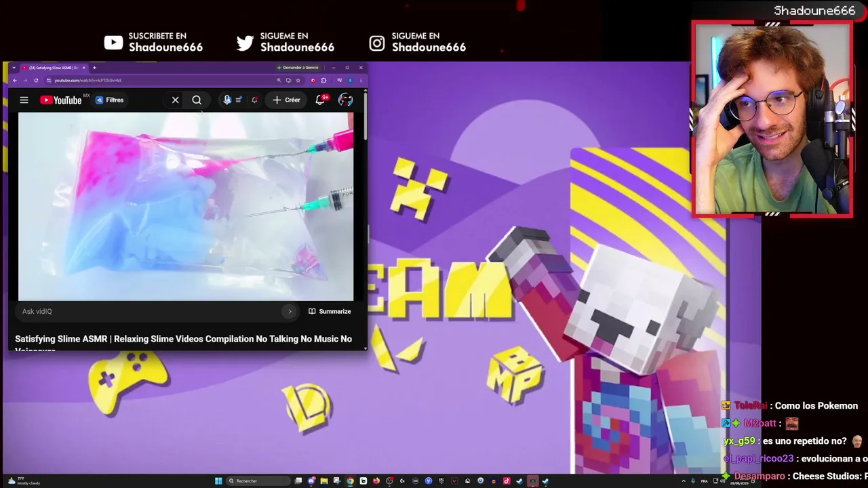Bookmark this page with the star icon
The width and height of the screenshot is (868, 488).
pyautogui.click(x=298, y=81)
